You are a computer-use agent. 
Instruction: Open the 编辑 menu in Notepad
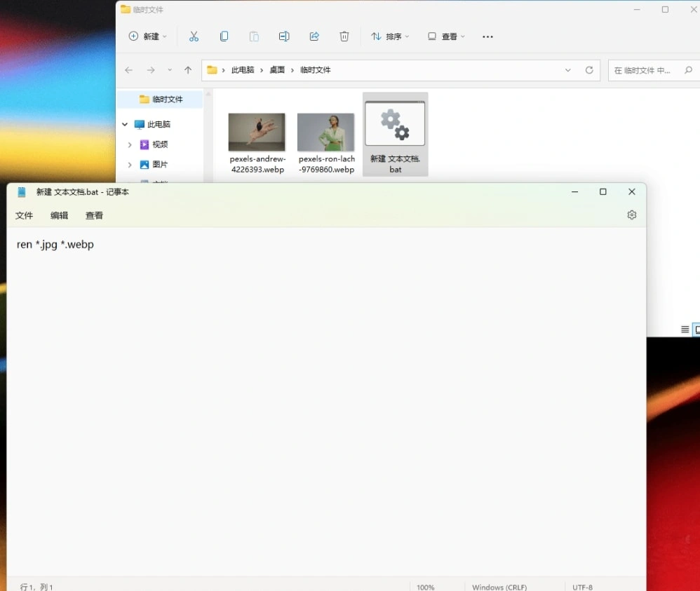(x=60, y=216)
